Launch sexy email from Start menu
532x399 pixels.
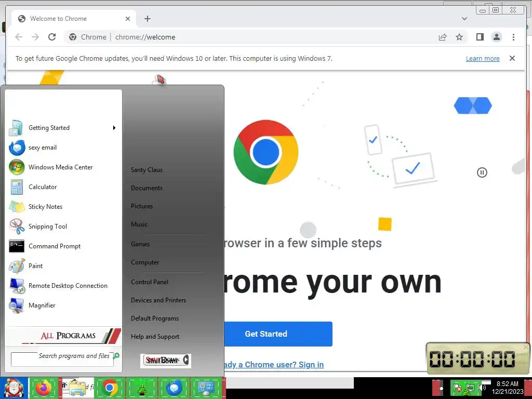(x=63, y=148)
